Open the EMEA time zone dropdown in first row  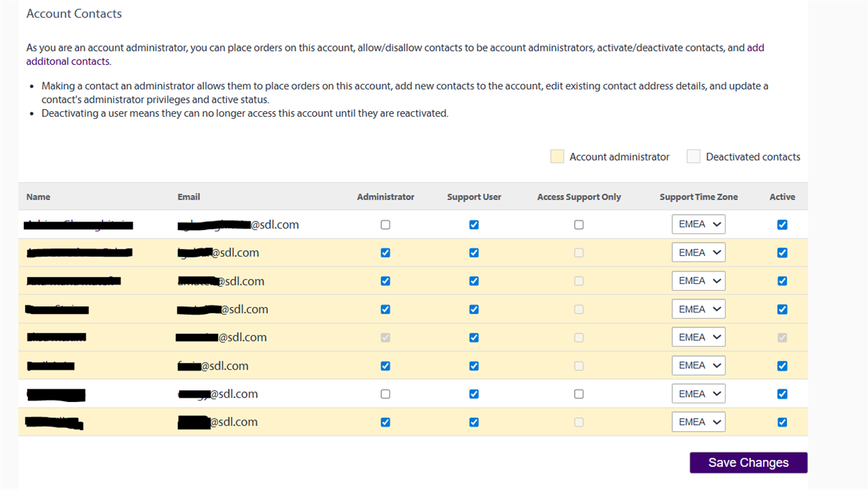point(698,224)
